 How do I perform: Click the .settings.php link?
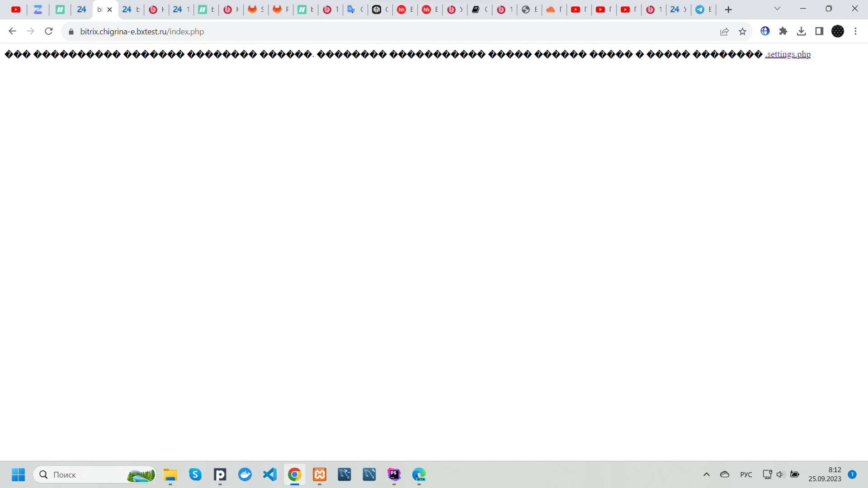pos(788,54)
